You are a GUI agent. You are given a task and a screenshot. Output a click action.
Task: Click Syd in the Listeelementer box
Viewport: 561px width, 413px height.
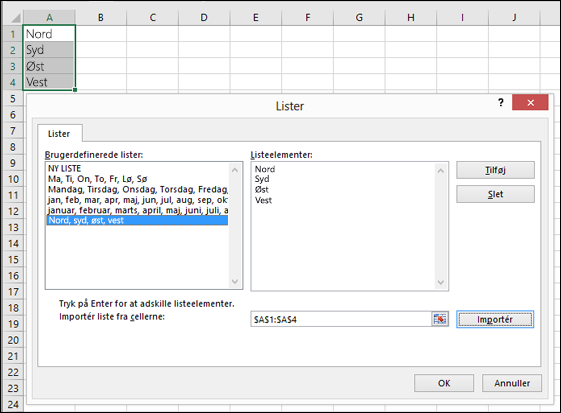coord(262,179)
